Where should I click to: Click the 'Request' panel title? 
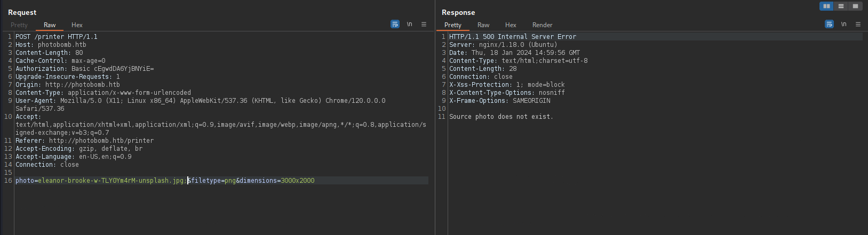(x=22, y=12)
